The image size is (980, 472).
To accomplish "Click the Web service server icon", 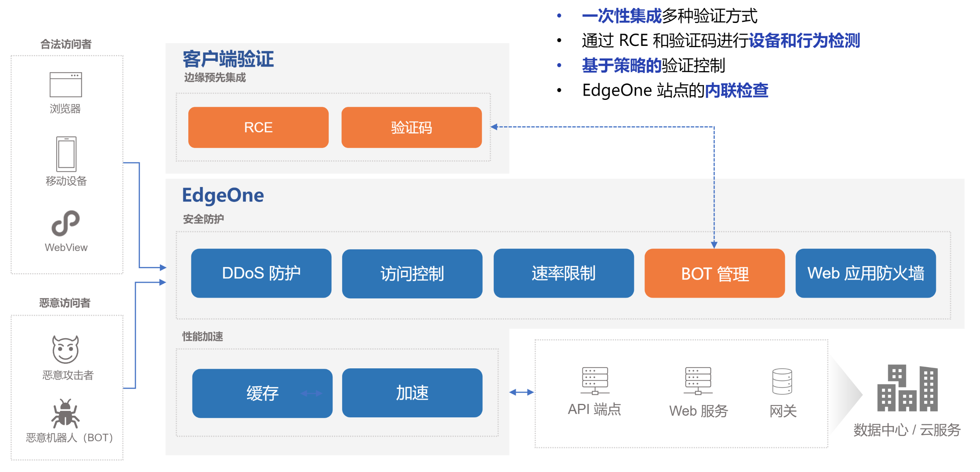I will (698, 380).
